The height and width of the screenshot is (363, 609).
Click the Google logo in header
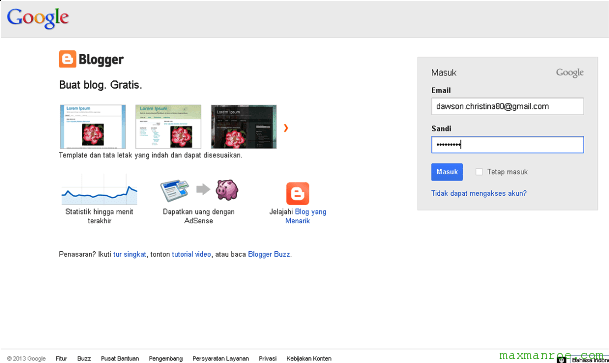38,18
